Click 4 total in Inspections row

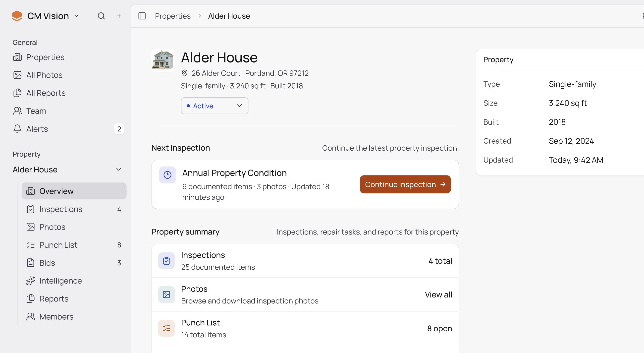pos(440,261)
